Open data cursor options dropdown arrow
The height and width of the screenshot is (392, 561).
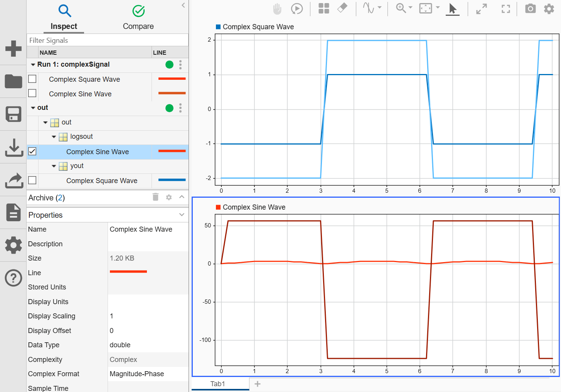pyautogui.click(x=380, y=7)
